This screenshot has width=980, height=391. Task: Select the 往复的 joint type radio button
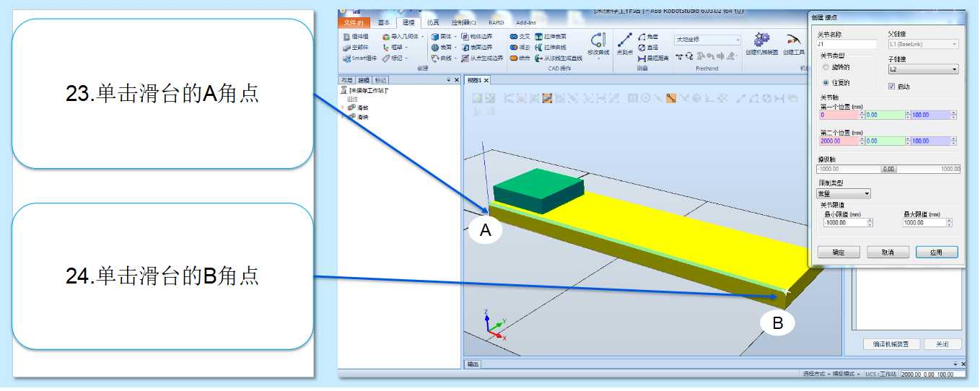tap(826, 83)
